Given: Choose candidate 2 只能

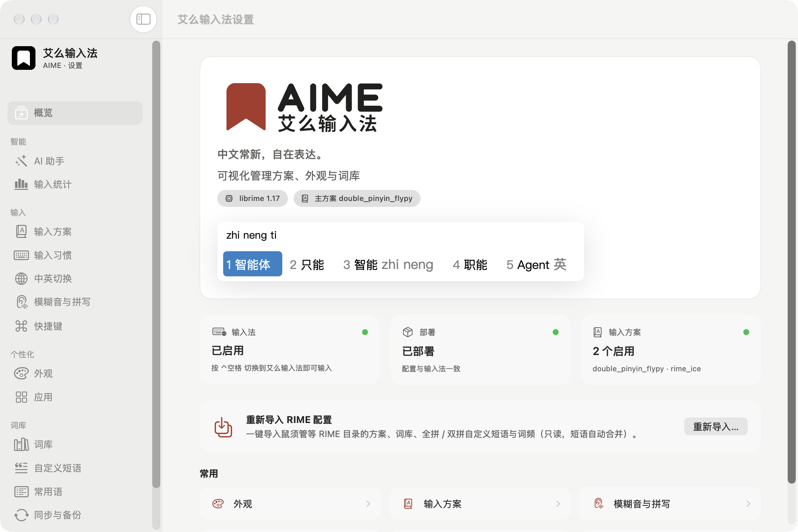Looking at the screenshot, I should point(307,265).
